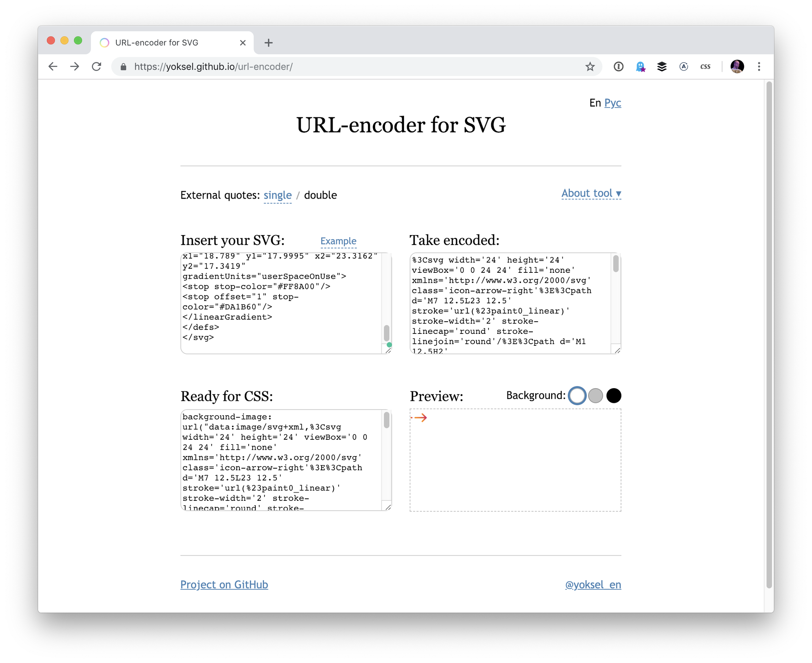Close the URL-encoder for SVG tab
Viewport: 812px width, 663px height.
[x=243, y=42]
